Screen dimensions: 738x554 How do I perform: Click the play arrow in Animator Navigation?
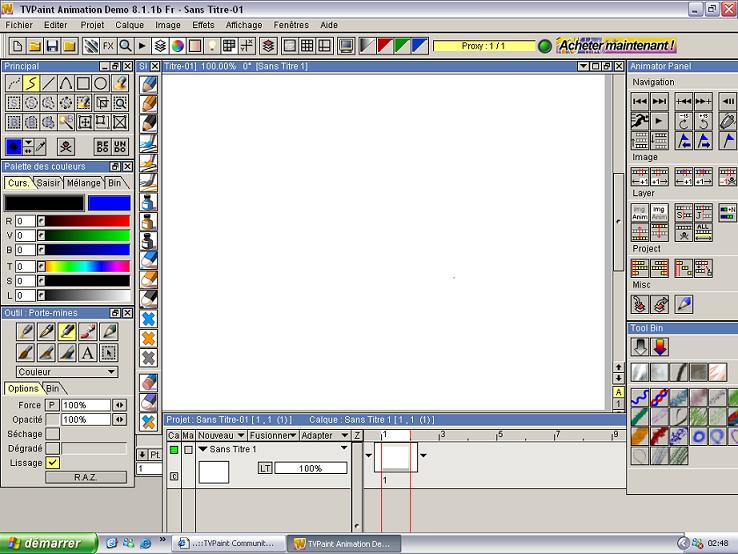[x=659, y=121]
